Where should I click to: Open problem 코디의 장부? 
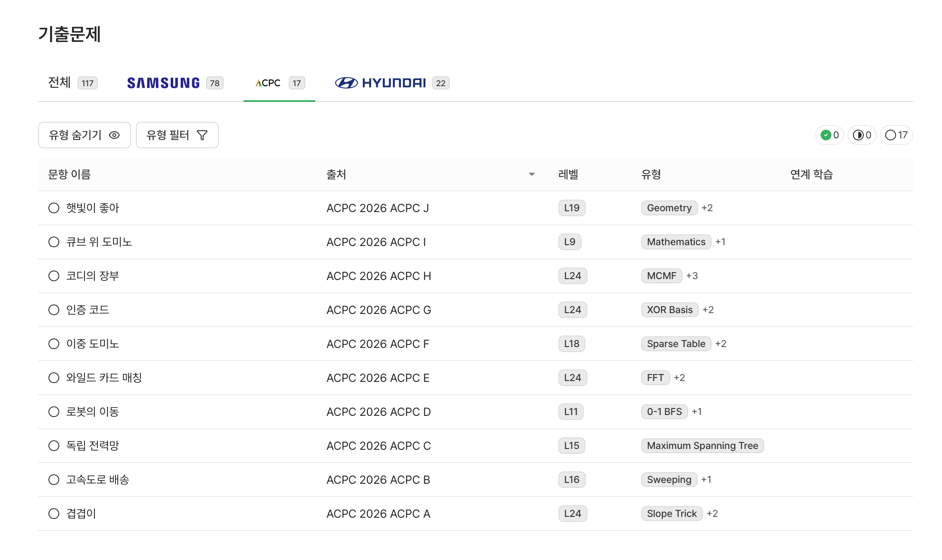pos(93,276)
